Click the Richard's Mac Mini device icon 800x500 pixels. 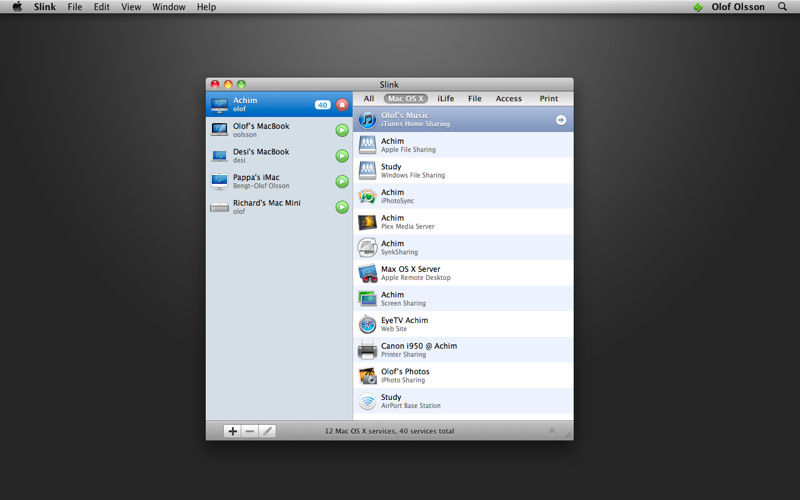tap(219, 207)
